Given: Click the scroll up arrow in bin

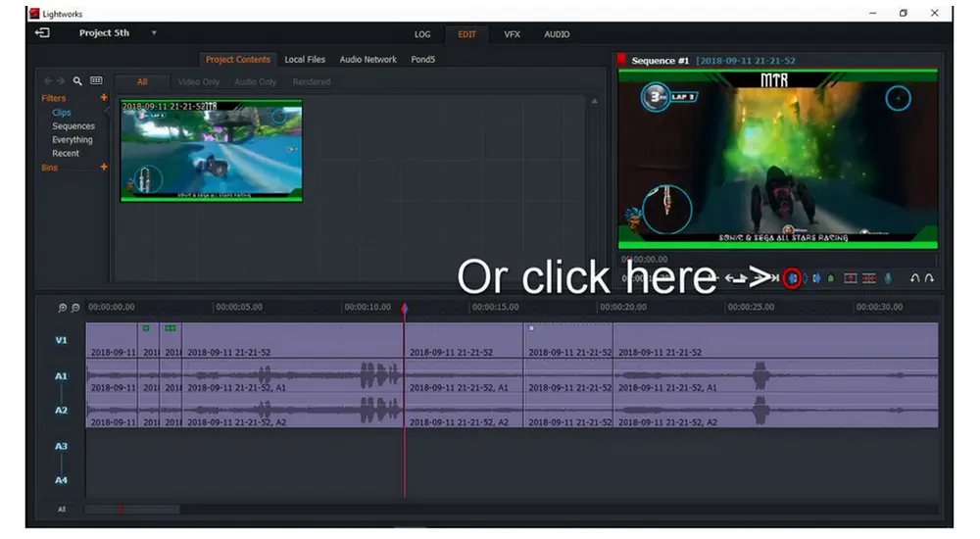Looking at the screenshot, I should pyautogui.click(x=595, y=101).
